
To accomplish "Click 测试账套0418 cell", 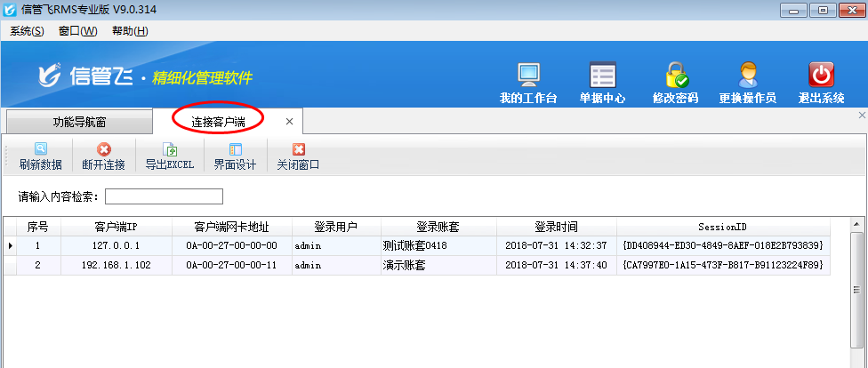I will pos(438,245).
